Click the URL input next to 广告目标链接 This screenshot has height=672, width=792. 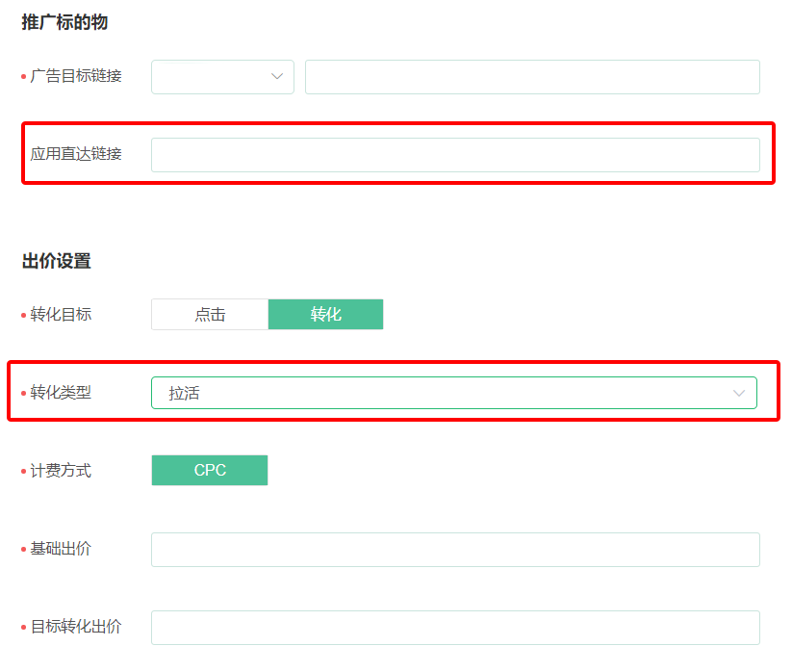(x=532, y=77)
